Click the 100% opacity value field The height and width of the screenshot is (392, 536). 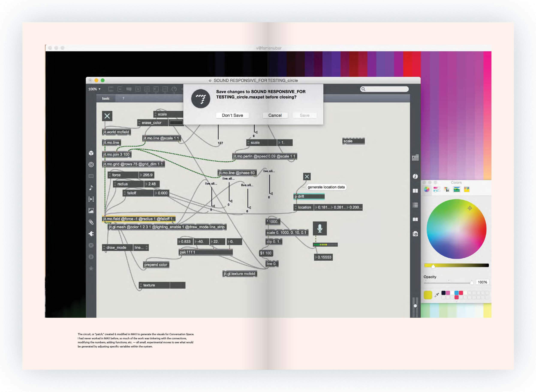coord(482,282)
